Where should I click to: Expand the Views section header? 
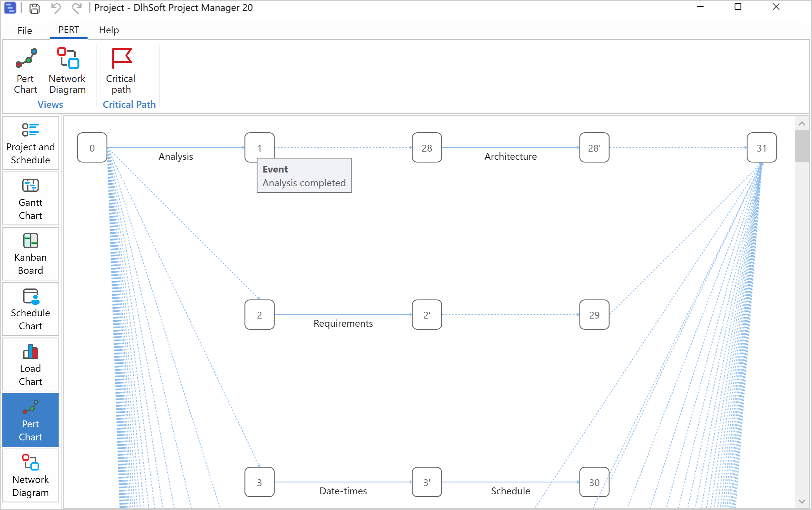[x=50, y=104]
